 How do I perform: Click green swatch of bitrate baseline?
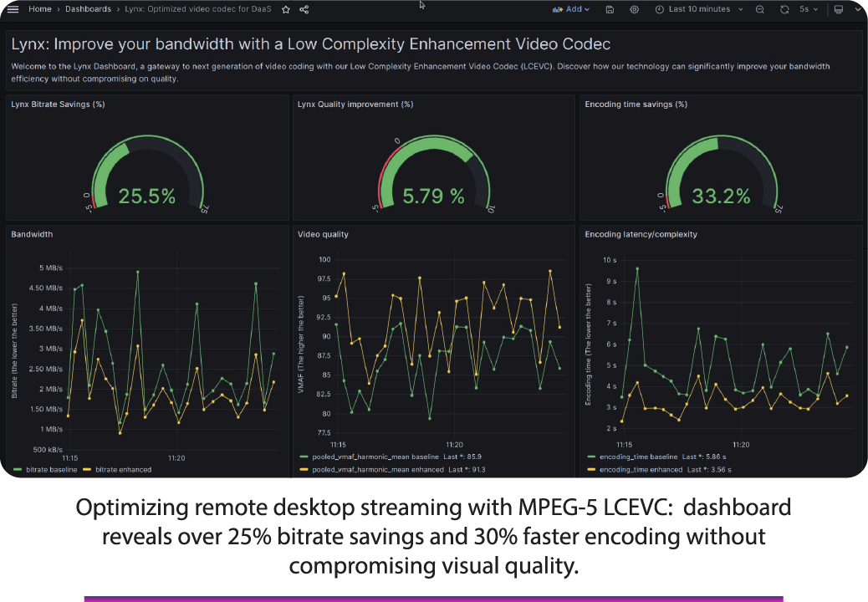tap(18, 470)
